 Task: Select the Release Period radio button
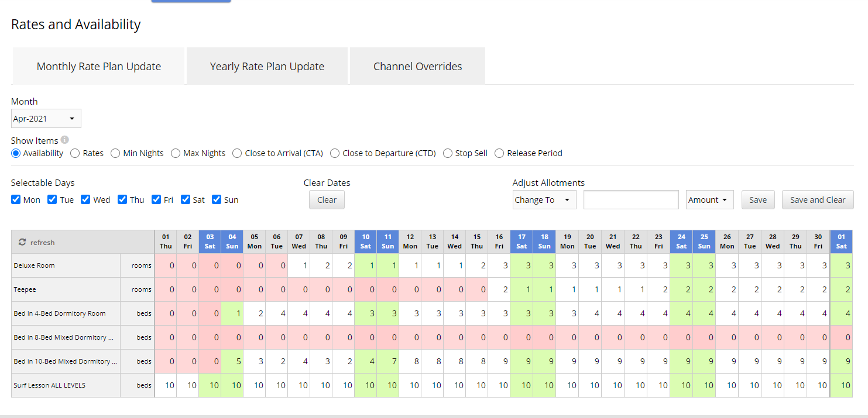(499, 153)
